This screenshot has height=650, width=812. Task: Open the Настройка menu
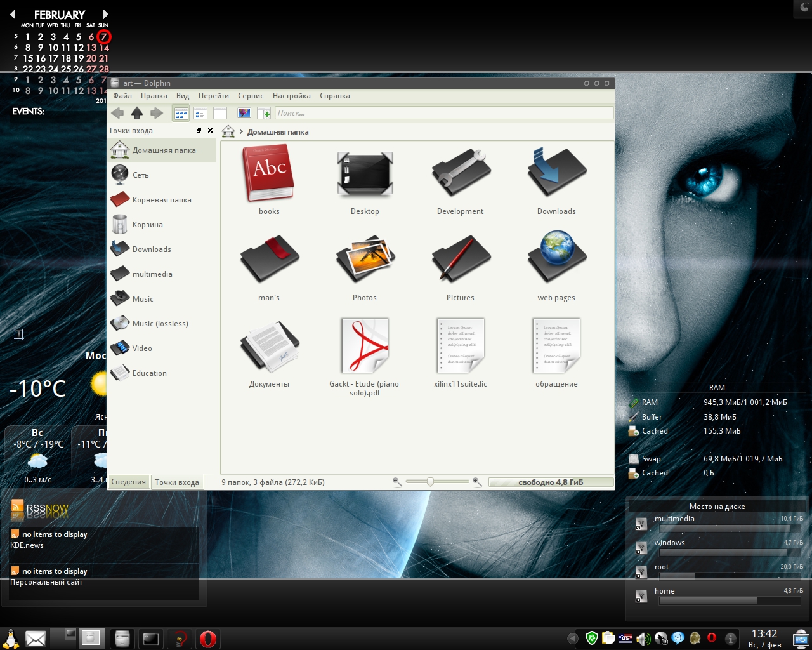pyautogui.click(x=291, y=96)
